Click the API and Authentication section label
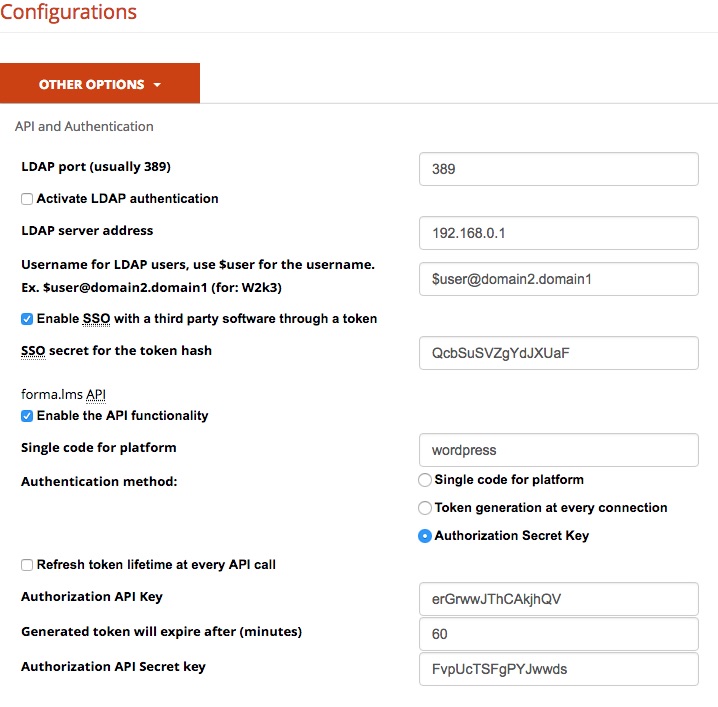 tap(84, 127)
